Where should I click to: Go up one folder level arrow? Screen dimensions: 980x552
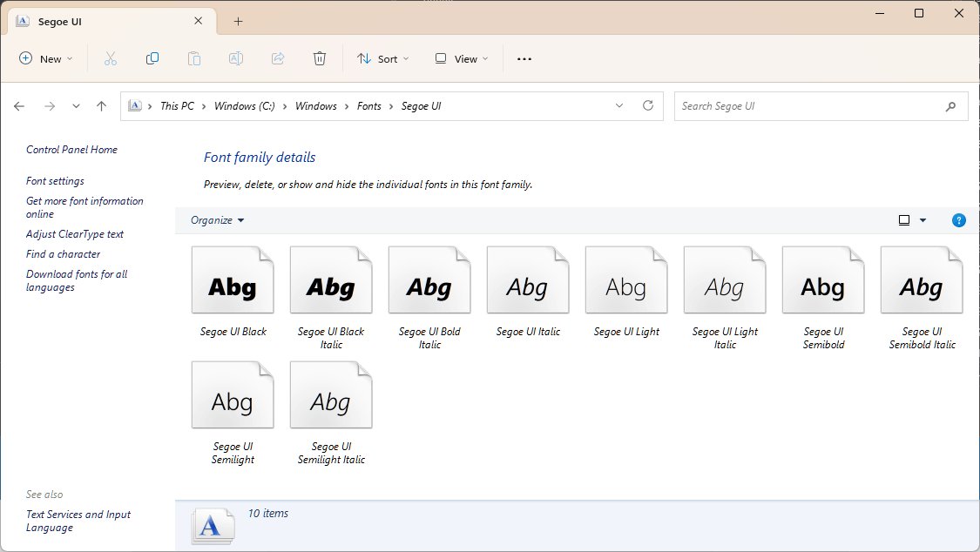tap(101, 106)
